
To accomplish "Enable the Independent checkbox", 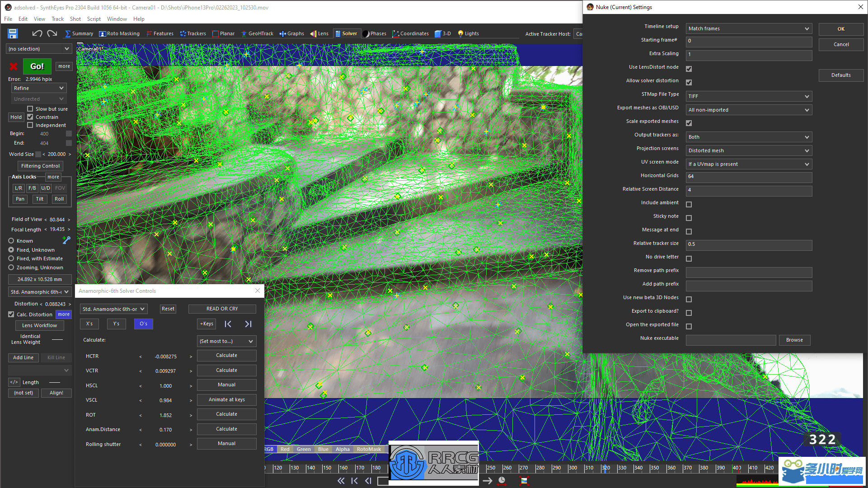I will (x=30, y=125).
